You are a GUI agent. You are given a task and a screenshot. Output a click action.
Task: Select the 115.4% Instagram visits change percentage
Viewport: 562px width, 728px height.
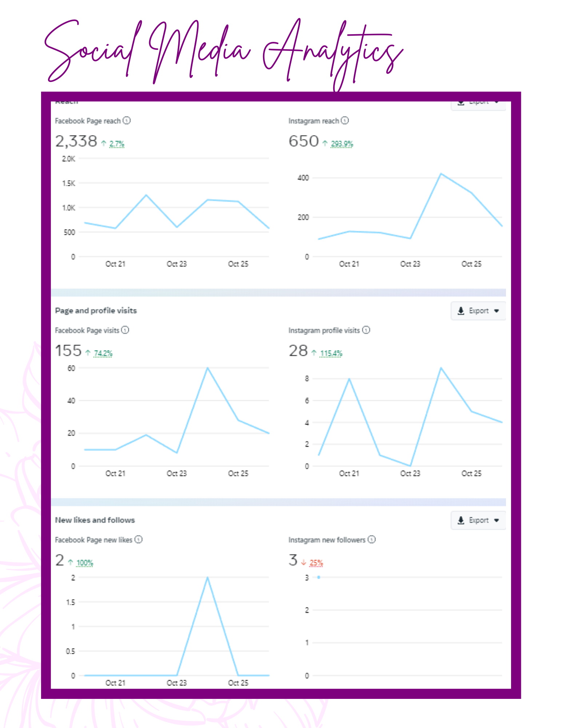coord(331,353)
